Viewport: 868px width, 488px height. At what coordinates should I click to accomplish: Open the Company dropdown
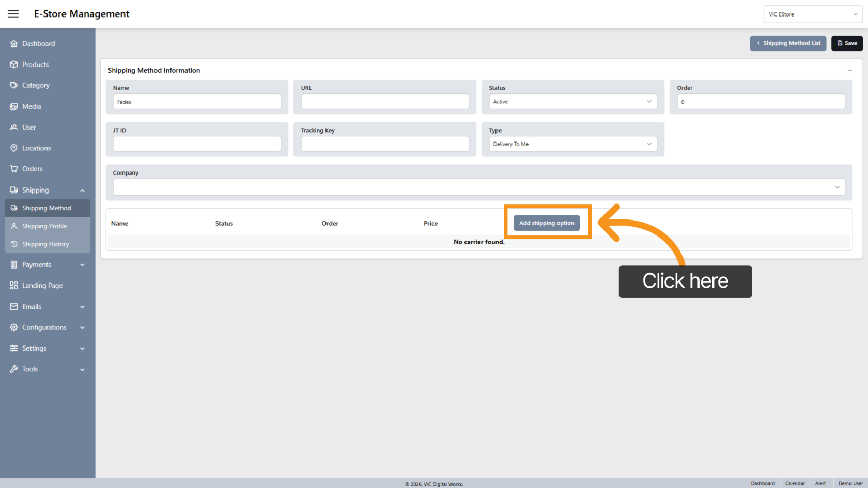pos(478,187)
